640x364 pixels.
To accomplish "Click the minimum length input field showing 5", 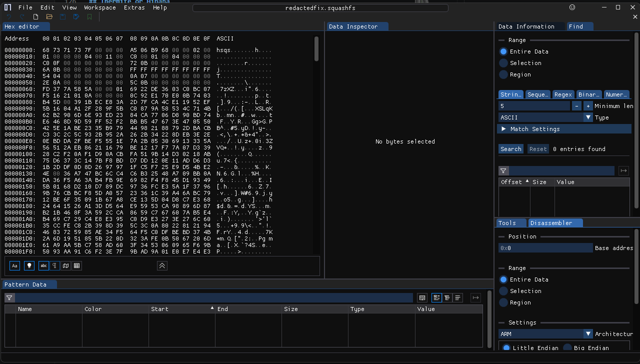I will tap(534, 106).
